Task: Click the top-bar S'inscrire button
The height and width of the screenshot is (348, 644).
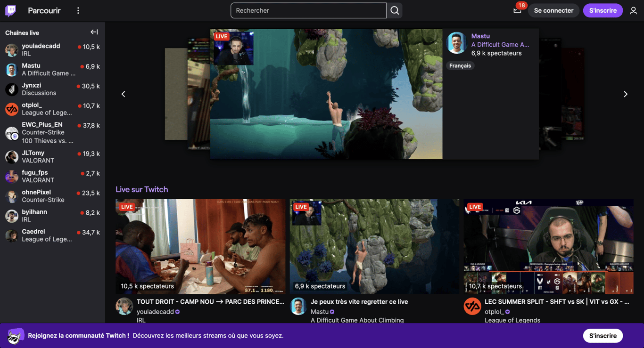Action: pos(603,10)
